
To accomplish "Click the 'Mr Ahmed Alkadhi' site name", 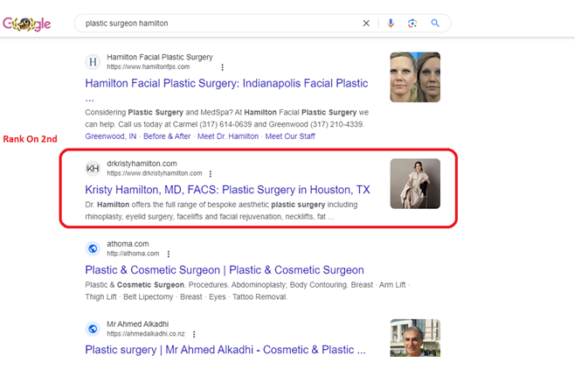I will (x=138, y=324).
